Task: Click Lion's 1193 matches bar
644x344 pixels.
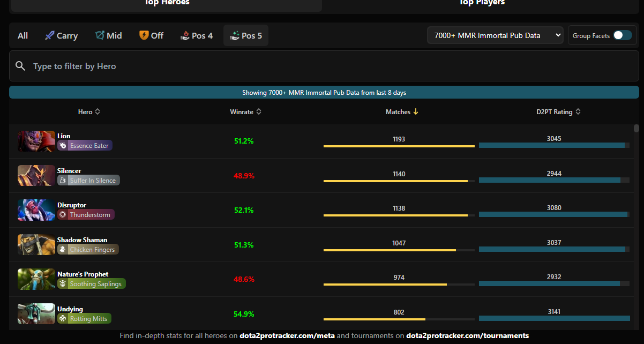Action: click(x=399, y=146)
